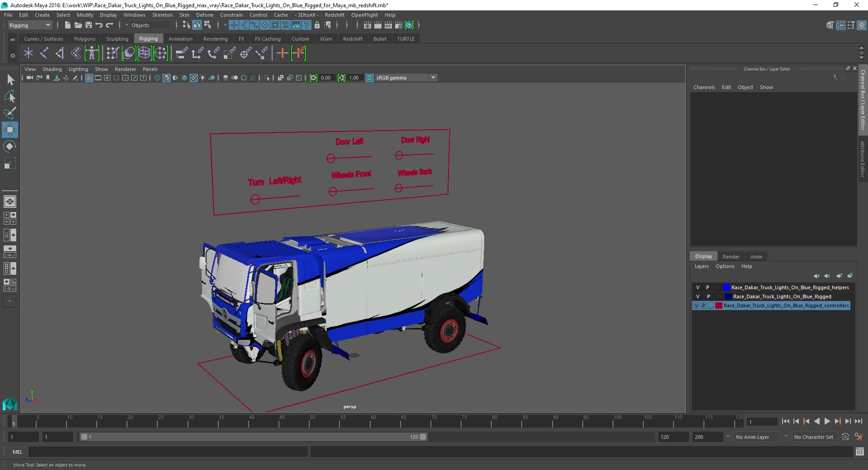
Task: Click the Set Key shelf icon
Action: click(282, 53)
